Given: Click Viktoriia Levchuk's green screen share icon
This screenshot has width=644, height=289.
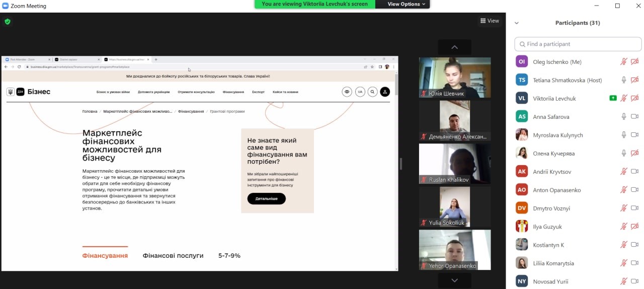Looking at the screenshot, I should click(x=613, y=98).
